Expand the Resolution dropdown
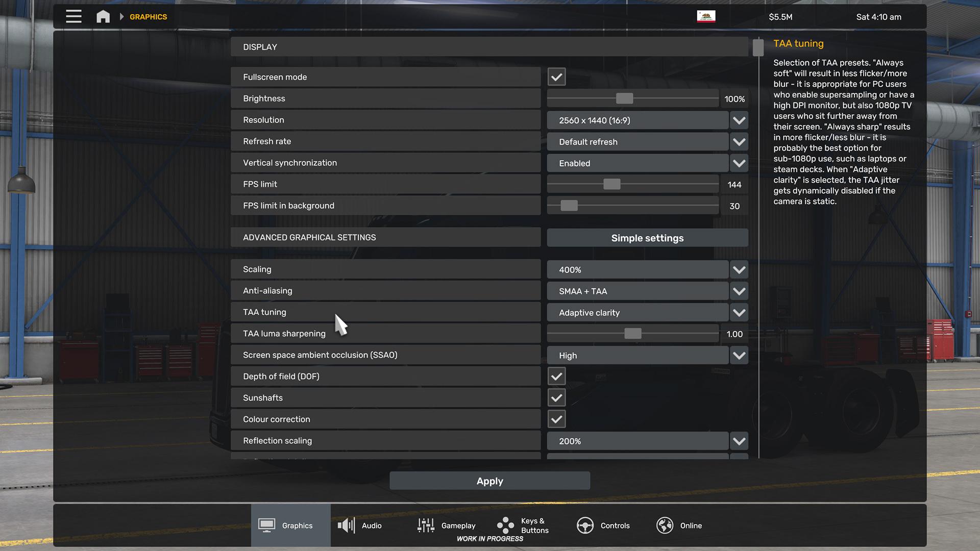 tap(739, 120)
